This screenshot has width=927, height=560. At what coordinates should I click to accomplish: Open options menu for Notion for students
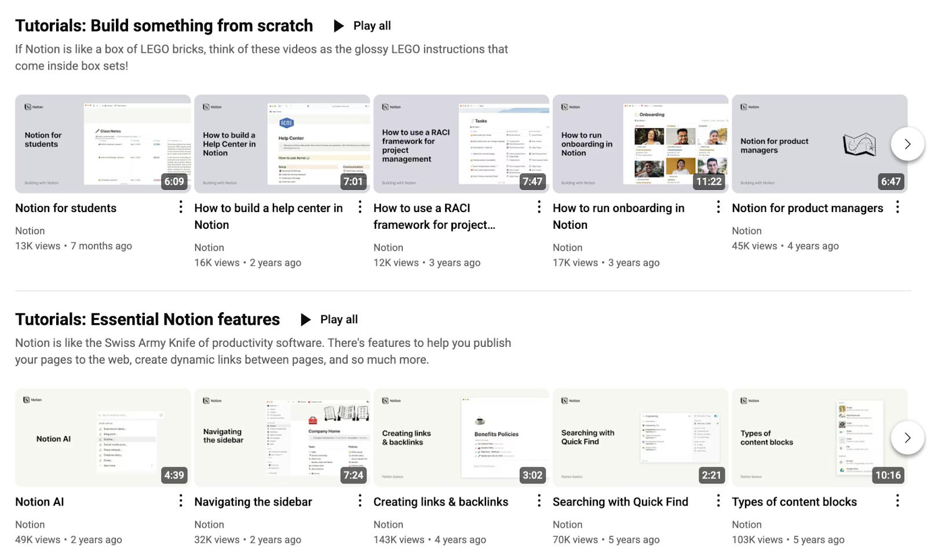pyautogui.click(x=180, y=207)
